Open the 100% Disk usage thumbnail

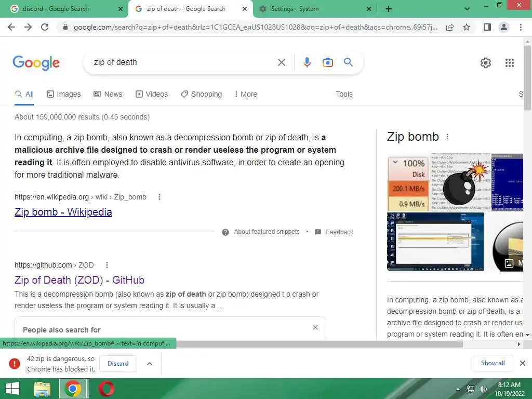click(x=408, y=182)
